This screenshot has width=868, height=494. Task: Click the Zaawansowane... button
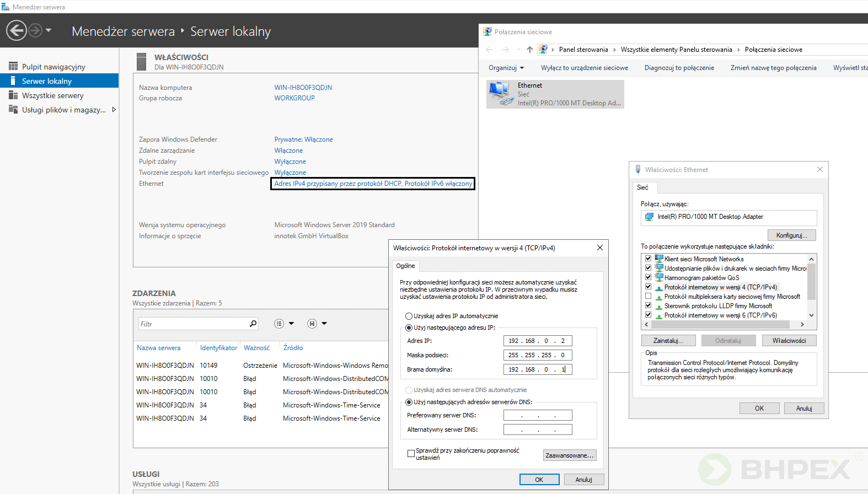570,455
